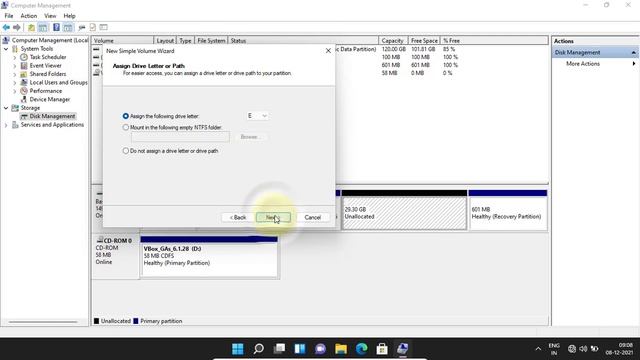Collapse the Storage tree node
The image size is (640, 360).
(6, 108)
